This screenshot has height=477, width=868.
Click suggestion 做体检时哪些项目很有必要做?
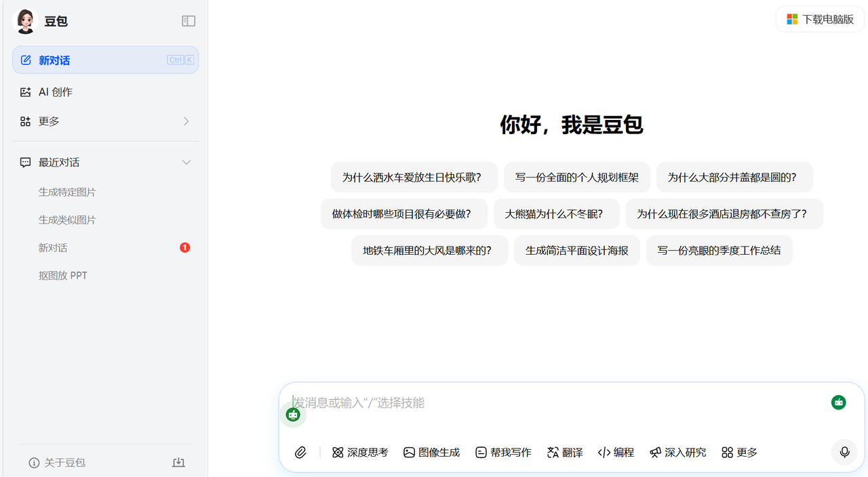[404, 214]
